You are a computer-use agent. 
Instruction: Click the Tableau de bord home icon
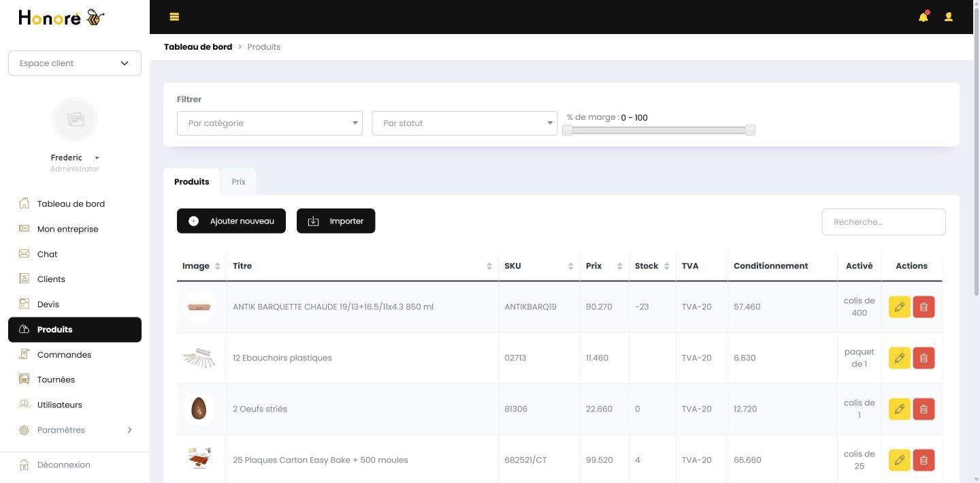(x=24, y=203)
